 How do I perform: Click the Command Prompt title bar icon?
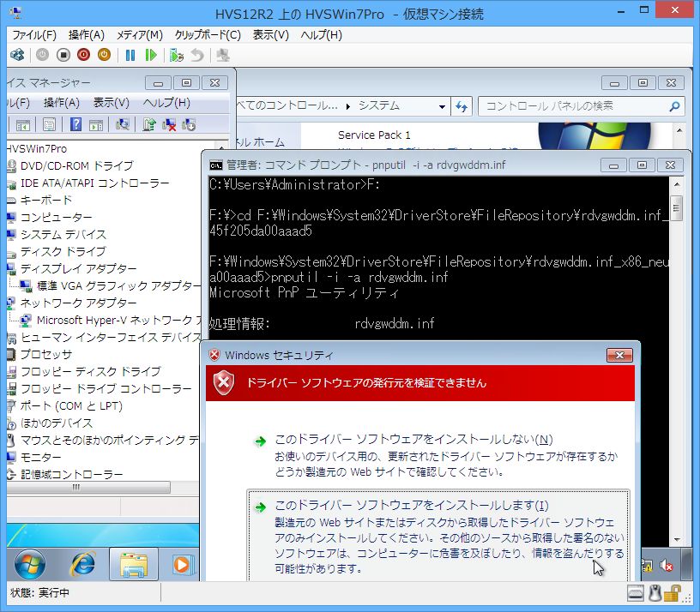coord(216,165)
